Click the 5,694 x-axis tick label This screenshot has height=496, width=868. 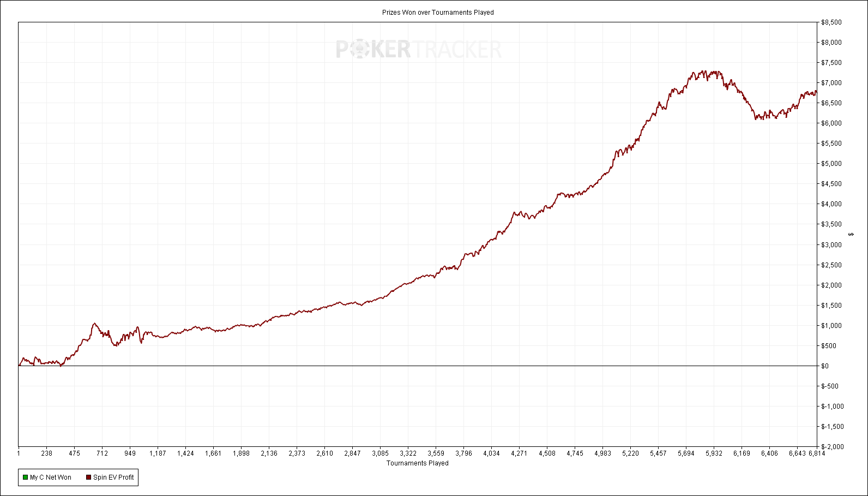686,453
